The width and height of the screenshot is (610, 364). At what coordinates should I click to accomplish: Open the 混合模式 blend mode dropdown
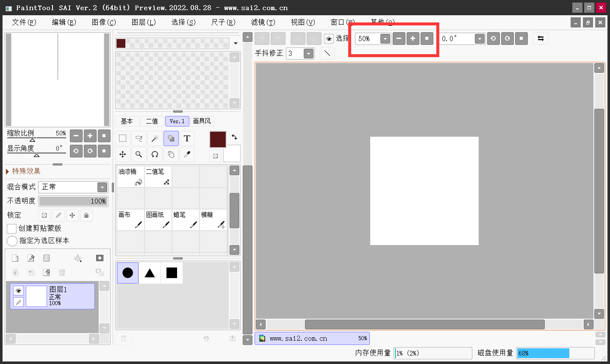pos(102,187)
